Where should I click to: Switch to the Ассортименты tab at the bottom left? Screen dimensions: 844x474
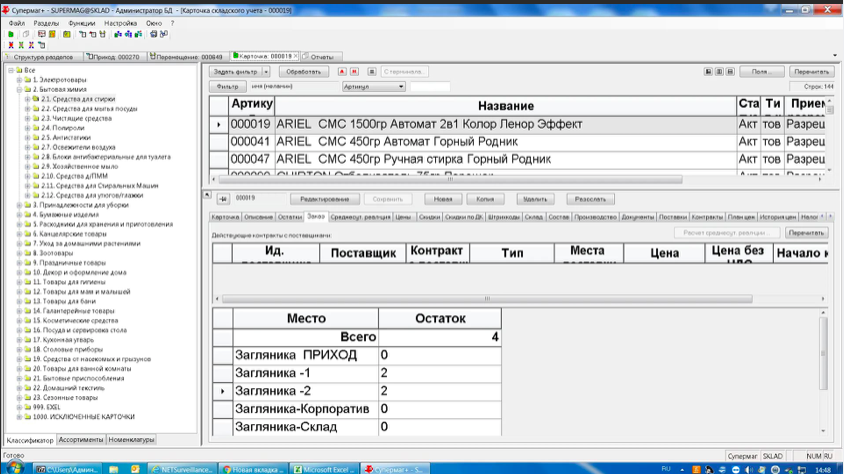[x=79, y=439]
